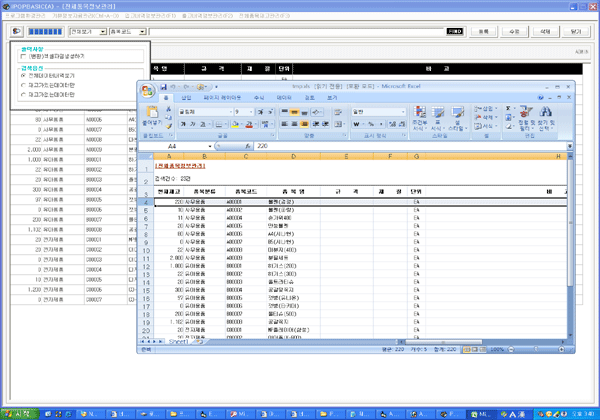This screenshot has width=600, height=420.
Task: Open the borders dropdown in font group
Action: 225,124
